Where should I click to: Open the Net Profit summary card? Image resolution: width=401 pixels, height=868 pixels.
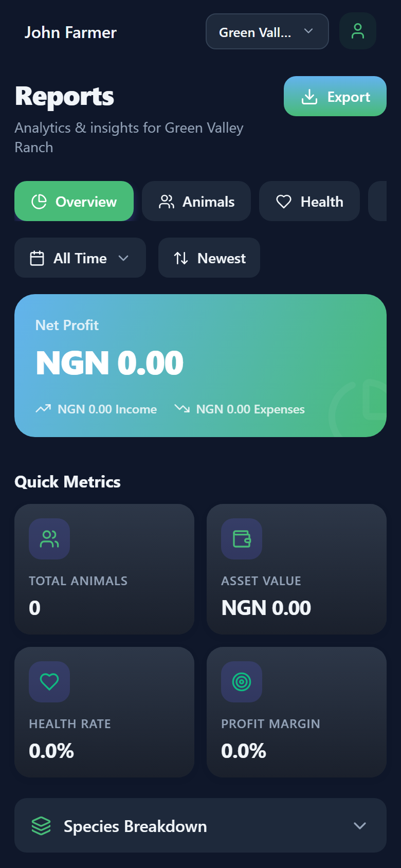tap(200, 366)
